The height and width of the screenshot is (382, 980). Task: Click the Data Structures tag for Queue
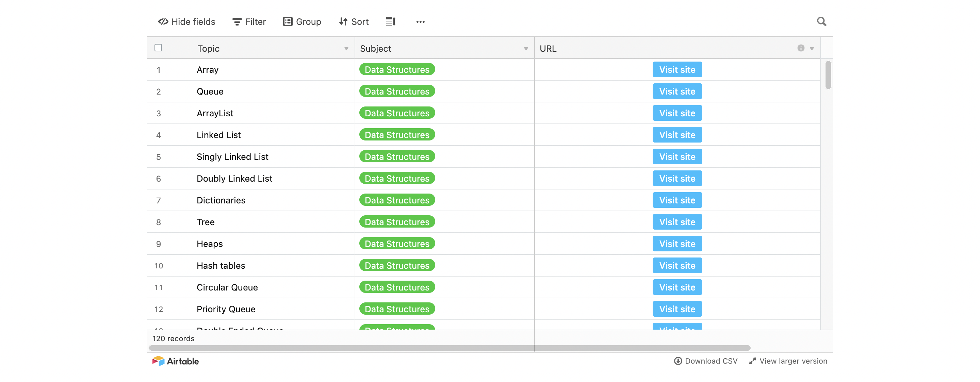click(x=397, y=92)
